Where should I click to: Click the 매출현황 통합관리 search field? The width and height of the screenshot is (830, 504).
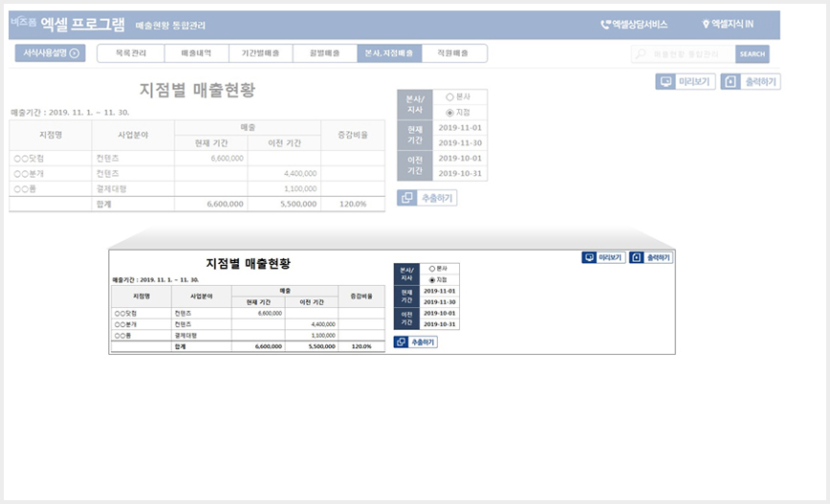(x=686, y=54)
